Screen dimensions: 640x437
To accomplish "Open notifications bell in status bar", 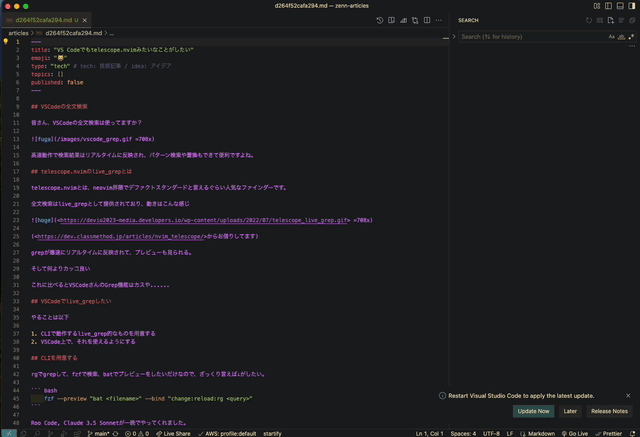I will pyautogui.click(x=633, y=433).
